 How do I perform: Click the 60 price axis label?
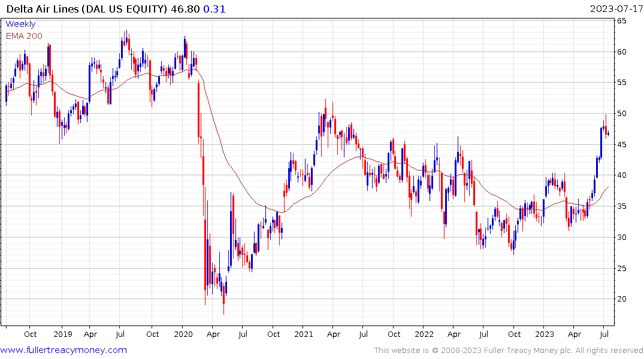click(621, 51)
